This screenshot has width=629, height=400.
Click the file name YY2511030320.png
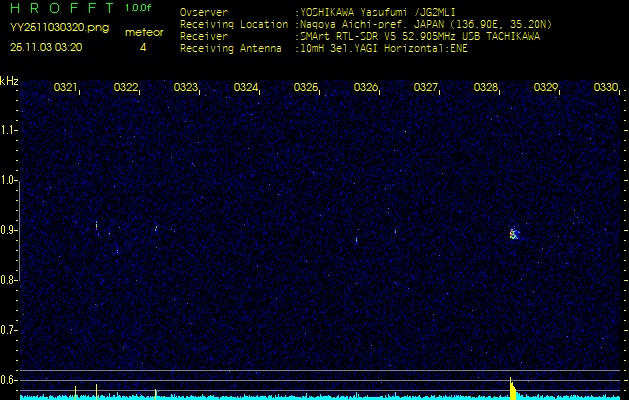click(59, 28)
